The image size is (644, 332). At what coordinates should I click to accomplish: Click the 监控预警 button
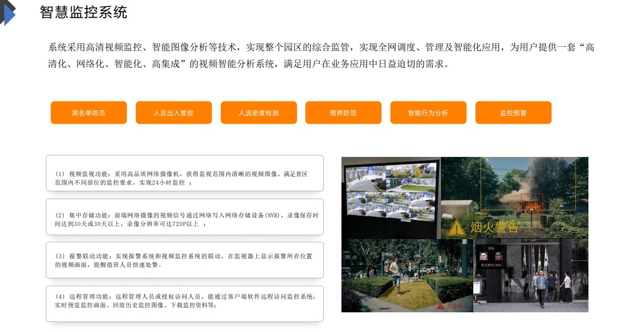(513, 113)
